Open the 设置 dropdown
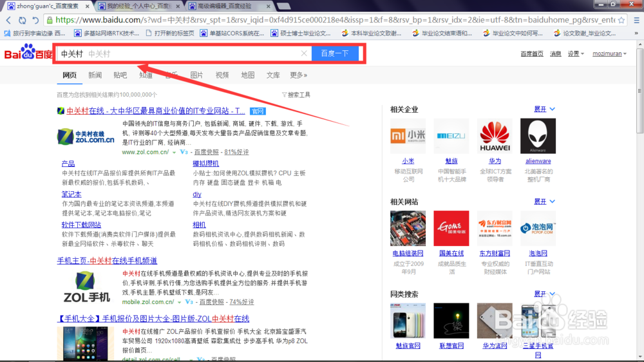The width and height of the screenshot is (644, 362). tap(576, 54)
